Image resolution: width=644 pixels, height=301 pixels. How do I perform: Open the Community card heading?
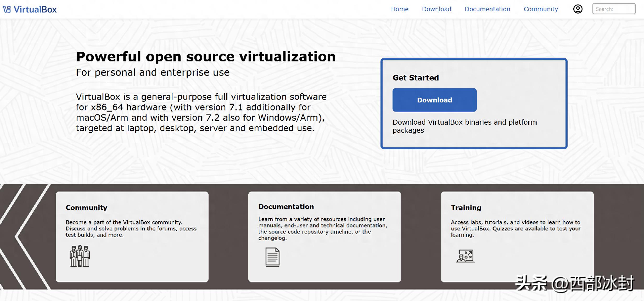coord(86,208)
